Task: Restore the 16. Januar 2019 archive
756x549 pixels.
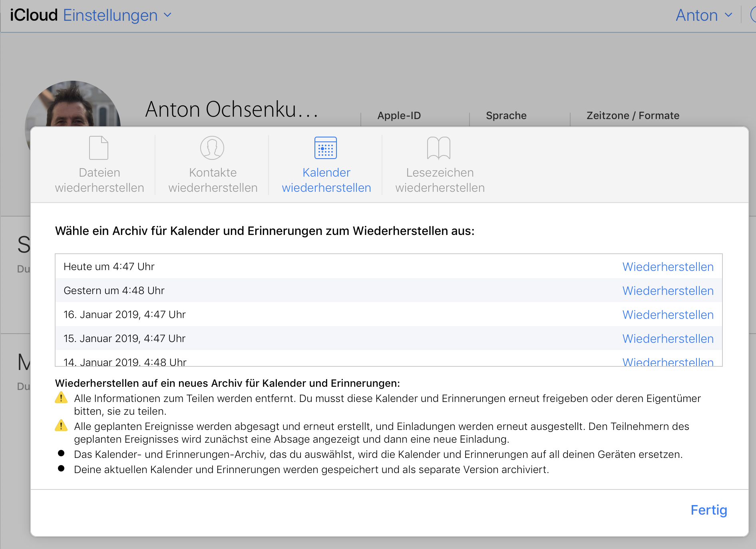Action: tap(668, 314)
